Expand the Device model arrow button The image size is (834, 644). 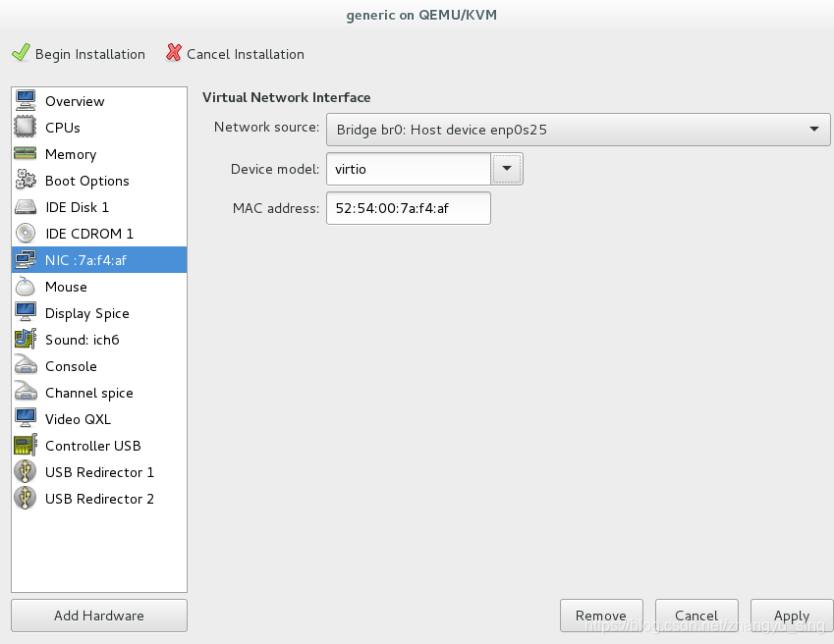507,169
